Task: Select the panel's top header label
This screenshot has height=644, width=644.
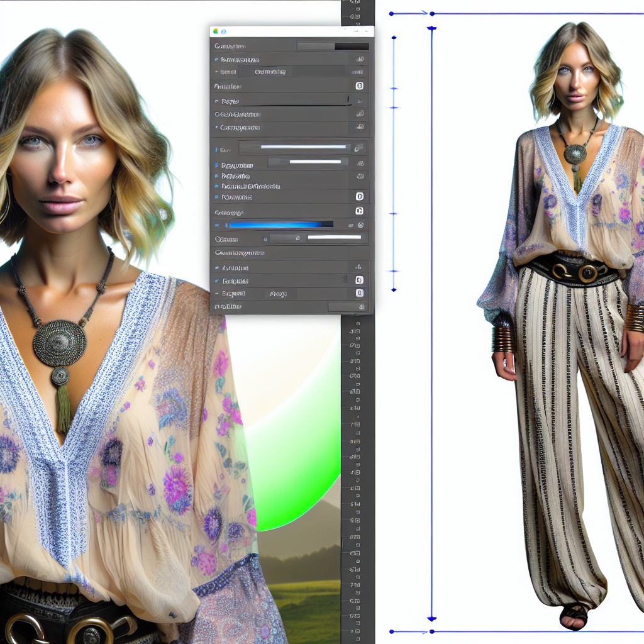Action: (230, 47)
